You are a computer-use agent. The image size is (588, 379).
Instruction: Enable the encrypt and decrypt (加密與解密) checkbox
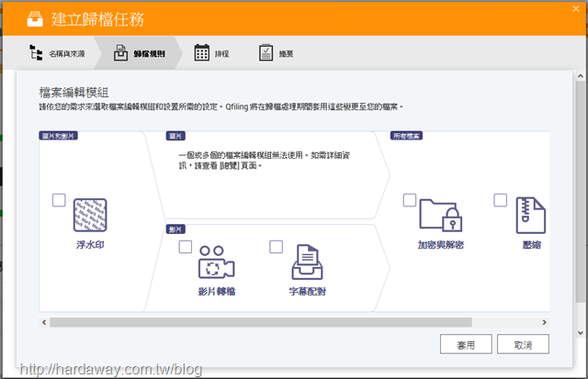pyautogui.click(x=410, y=200)
